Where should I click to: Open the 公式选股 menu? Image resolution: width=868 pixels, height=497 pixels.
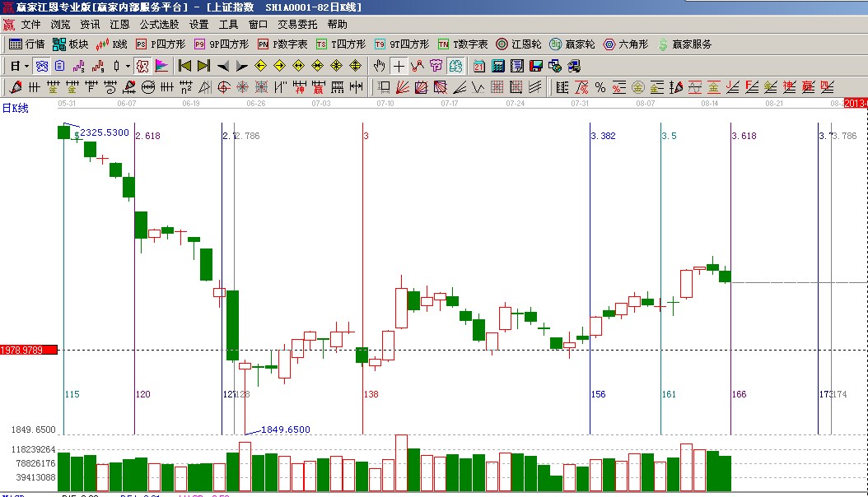click(x=159, y=25)
